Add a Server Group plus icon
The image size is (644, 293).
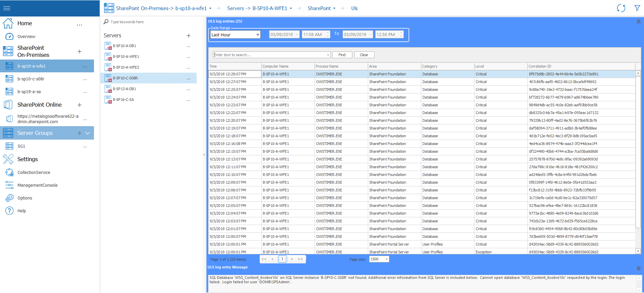(79, 133)
